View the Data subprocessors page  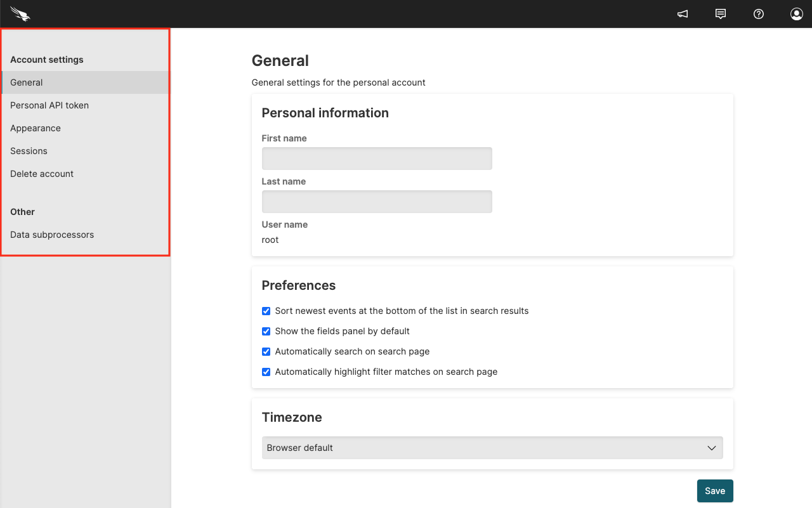click(51, 235)
